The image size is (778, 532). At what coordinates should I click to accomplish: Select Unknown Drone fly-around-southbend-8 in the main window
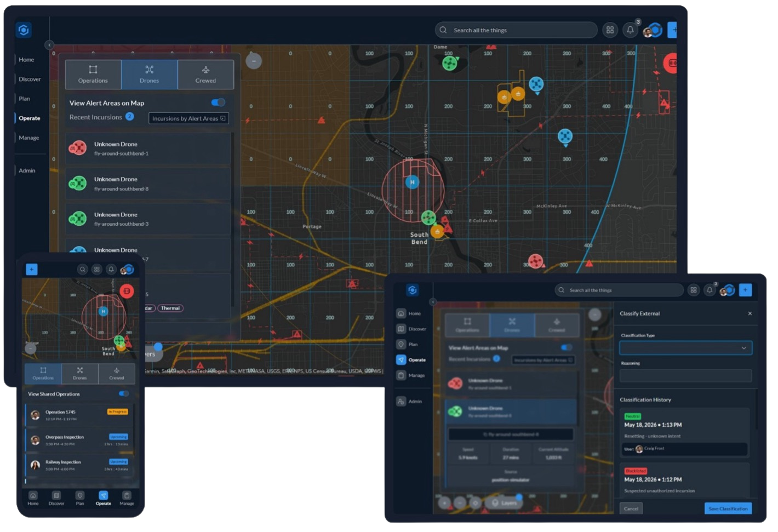coord(148,184)
